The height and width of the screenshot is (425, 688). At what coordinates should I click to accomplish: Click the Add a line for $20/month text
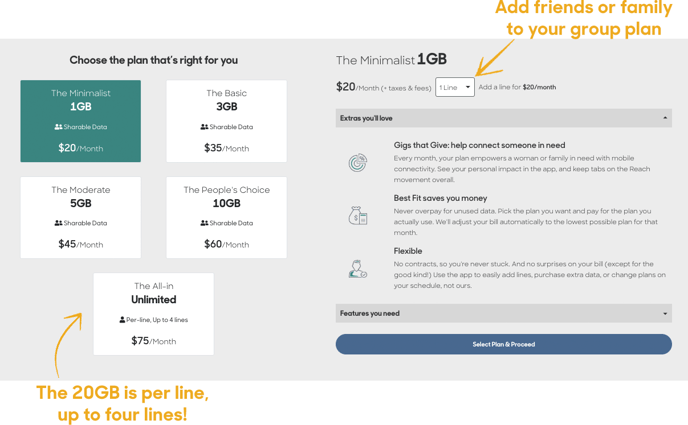click(x=517, y=87)
